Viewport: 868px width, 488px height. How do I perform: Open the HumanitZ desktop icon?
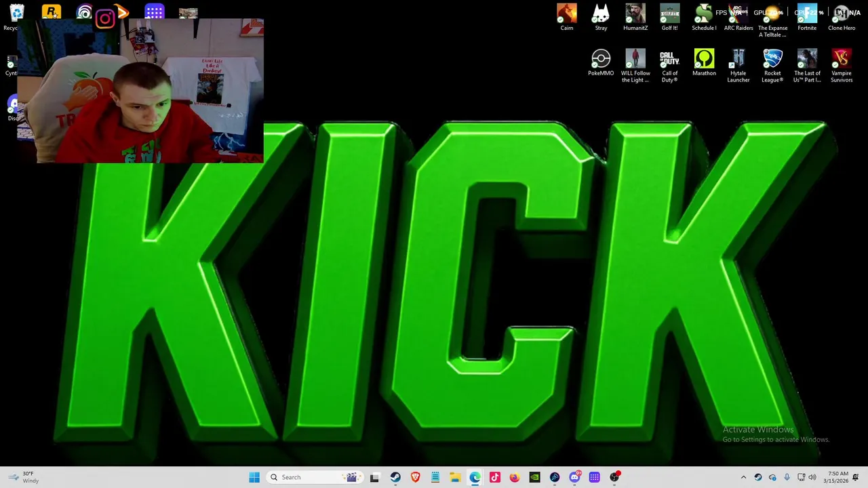point(635,17)
